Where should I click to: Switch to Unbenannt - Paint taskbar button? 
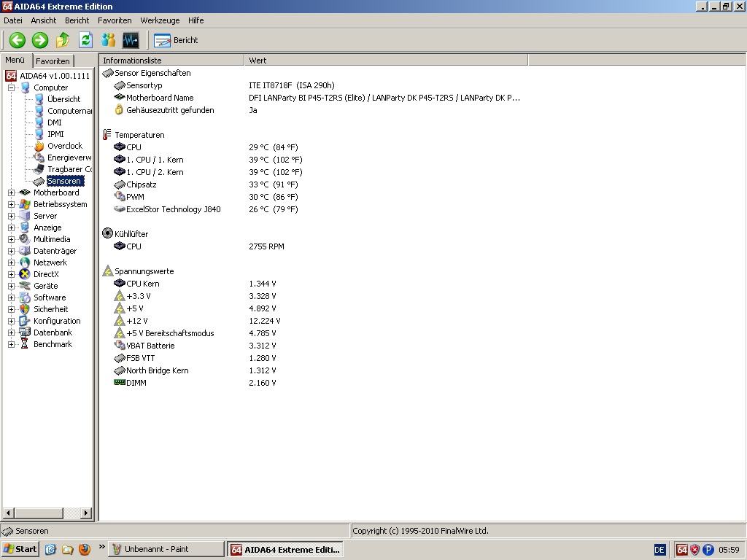tap(166, 549)
